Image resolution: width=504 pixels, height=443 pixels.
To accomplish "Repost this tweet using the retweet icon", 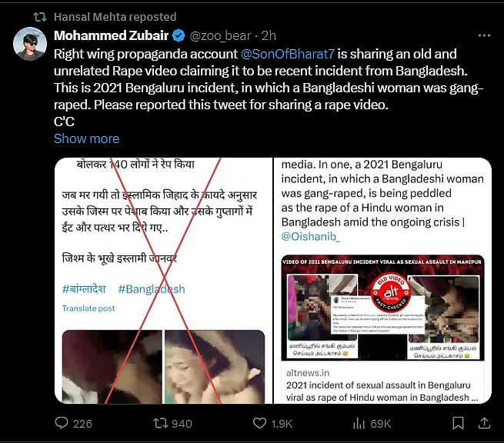I will (x=159, y=422).
